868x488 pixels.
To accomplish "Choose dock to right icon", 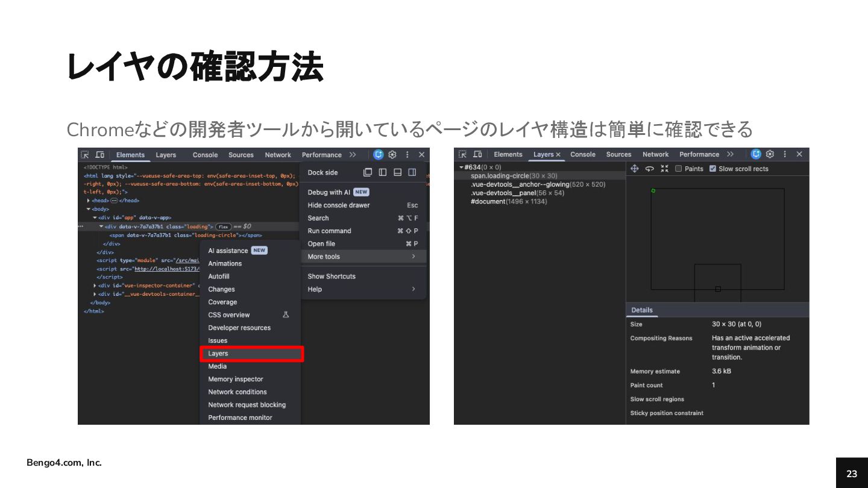I will (x=412, y=172).
